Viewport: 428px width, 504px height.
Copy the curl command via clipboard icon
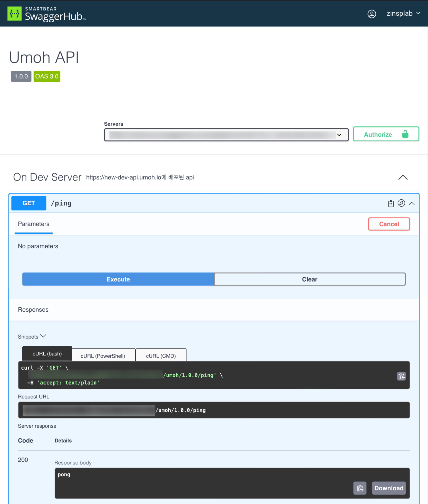tap(401, 376)
